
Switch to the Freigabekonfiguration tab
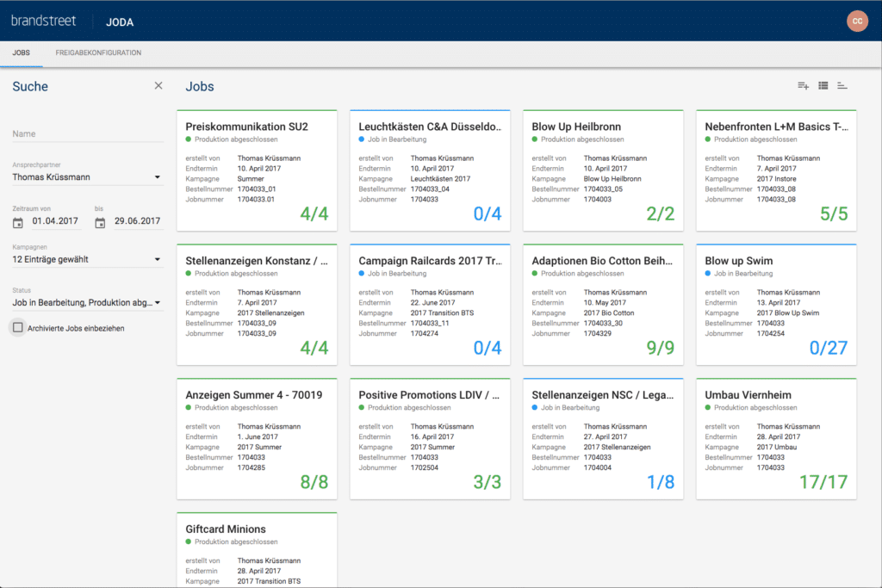pyautogui.click(x=98, y=53)
